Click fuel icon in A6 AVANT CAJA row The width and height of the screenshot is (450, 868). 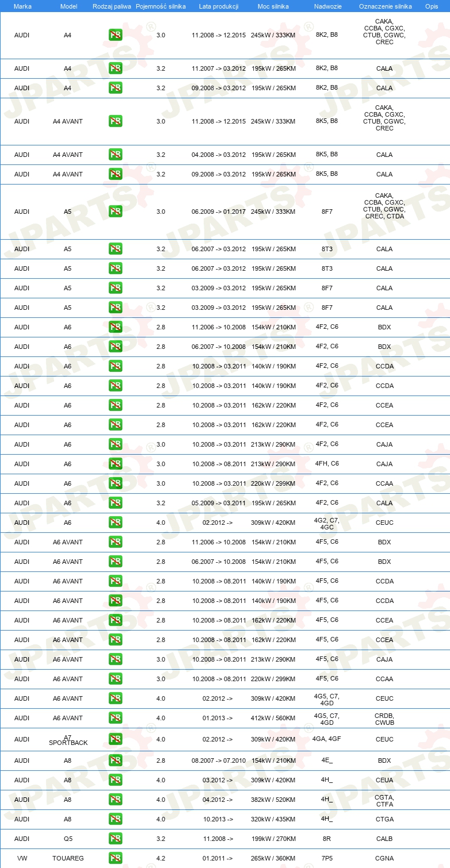pos(116,659)
